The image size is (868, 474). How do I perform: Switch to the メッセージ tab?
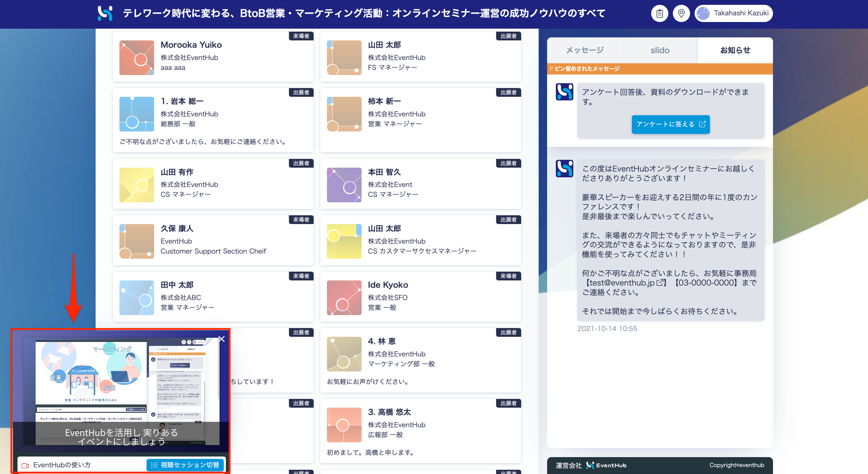(584, 50)
